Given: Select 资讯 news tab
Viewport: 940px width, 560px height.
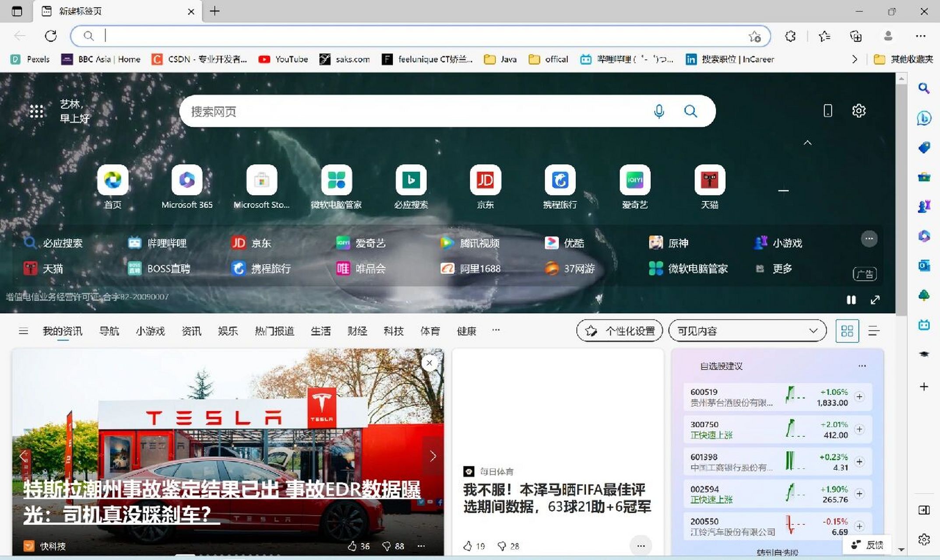Looking at the screenshot, I should click(191, 331).
